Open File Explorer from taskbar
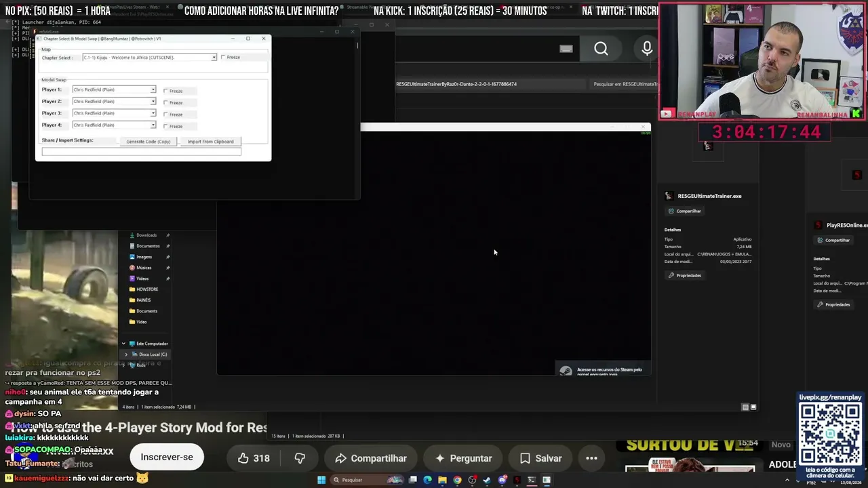Viewport: 868px width, 488px height. click(x=442, y=480)
